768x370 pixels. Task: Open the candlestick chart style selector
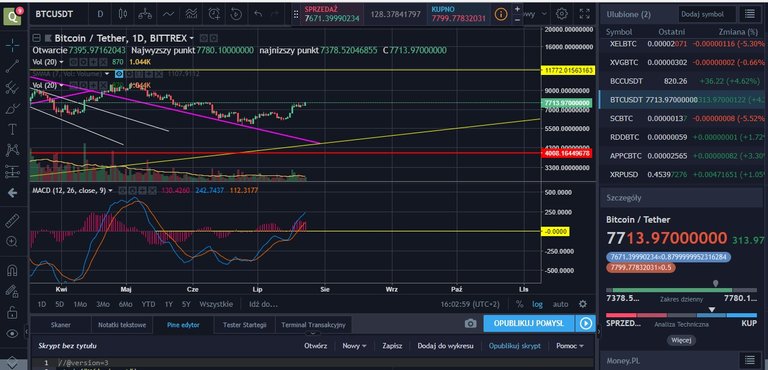click(x=122, y=14)
